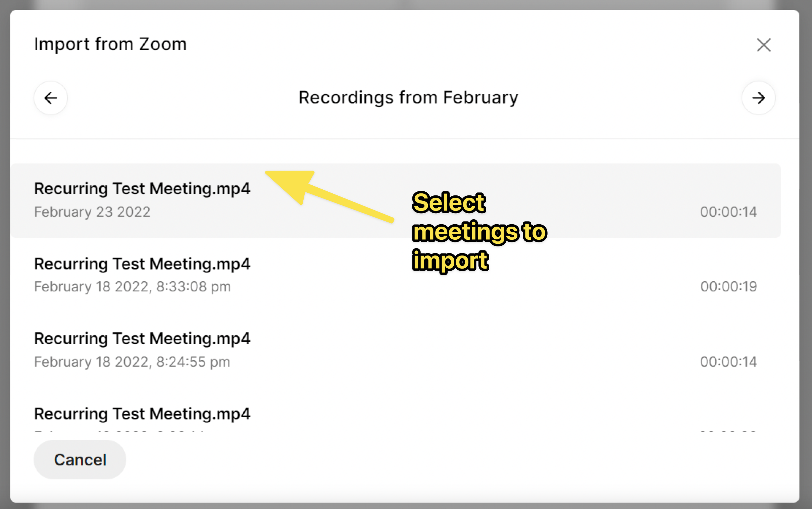Click the 00:00:14 duration on 8:24:55 pm row
The image size is (812, 509).
pos(728,362)
